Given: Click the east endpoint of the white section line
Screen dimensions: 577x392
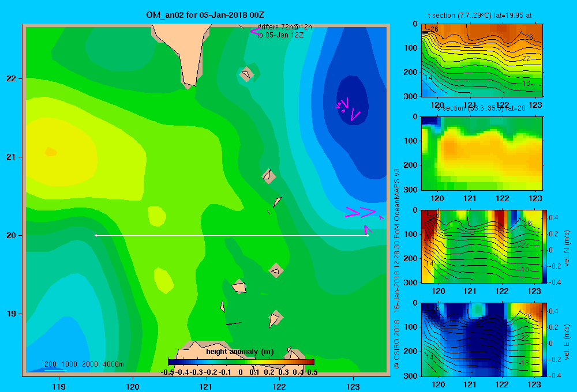Looking at the screenshot, I should click(x=368, y=235).
